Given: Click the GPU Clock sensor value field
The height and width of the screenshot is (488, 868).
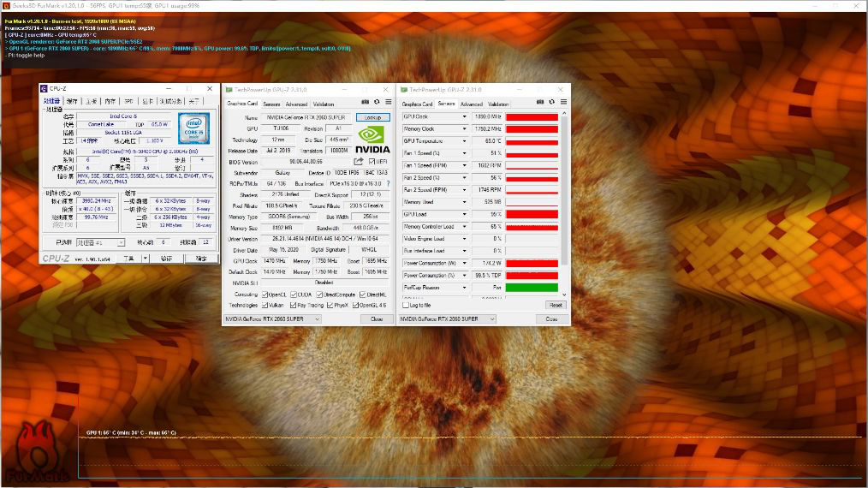Looking at the screenshot, I should pos(487,116).
